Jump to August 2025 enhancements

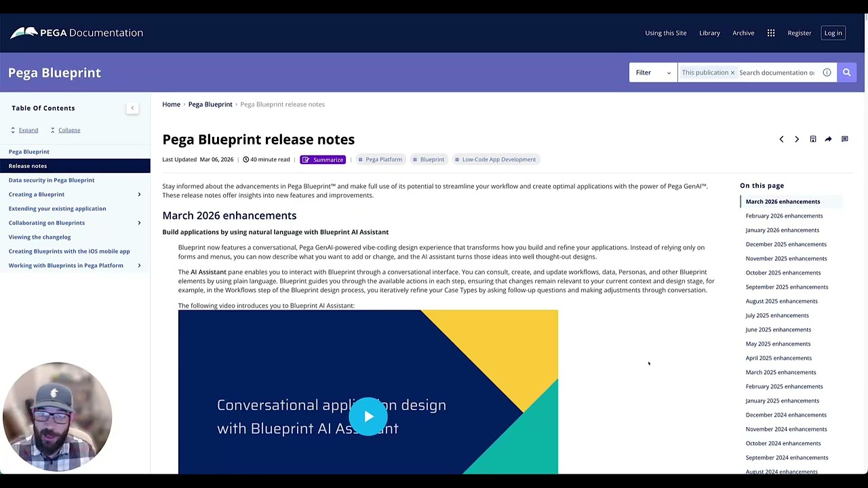[781, 301]
